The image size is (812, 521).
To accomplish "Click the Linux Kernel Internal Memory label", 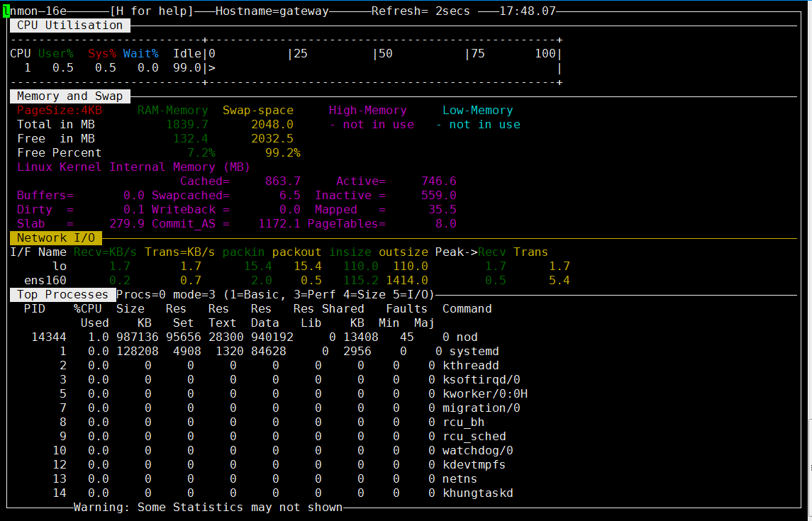I will [133, 167].
